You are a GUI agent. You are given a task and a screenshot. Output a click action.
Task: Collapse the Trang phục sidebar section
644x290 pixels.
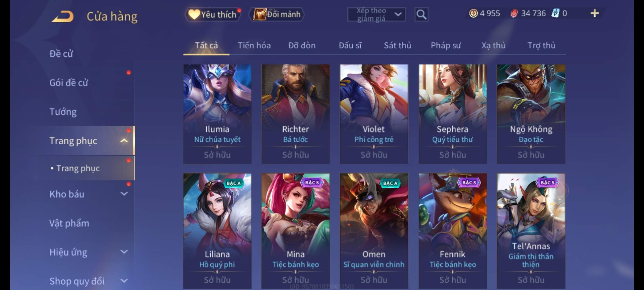[x=124, y=141]
